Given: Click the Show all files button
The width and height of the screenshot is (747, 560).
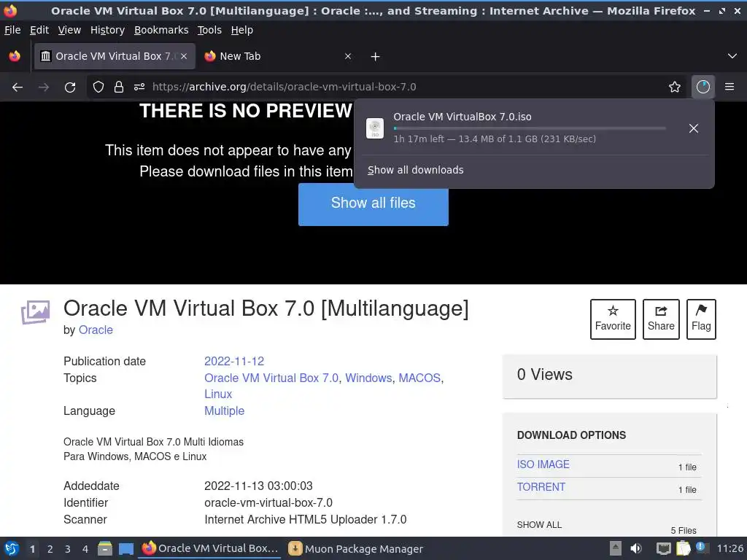Looking at the screenshot, I should 373,203.
